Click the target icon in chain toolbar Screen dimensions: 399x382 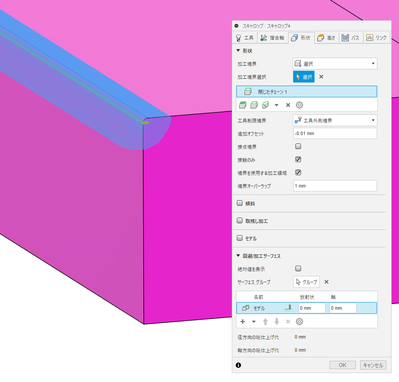pos(299,105)
